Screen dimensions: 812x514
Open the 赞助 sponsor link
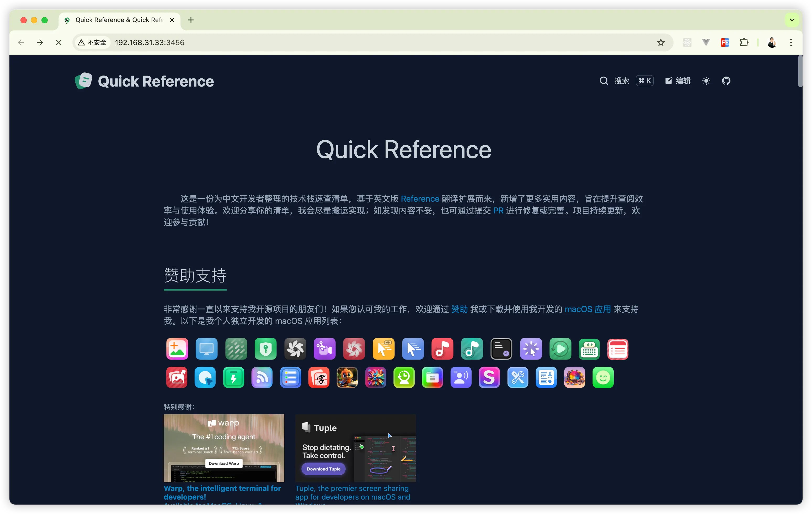[x=459, y=309]
